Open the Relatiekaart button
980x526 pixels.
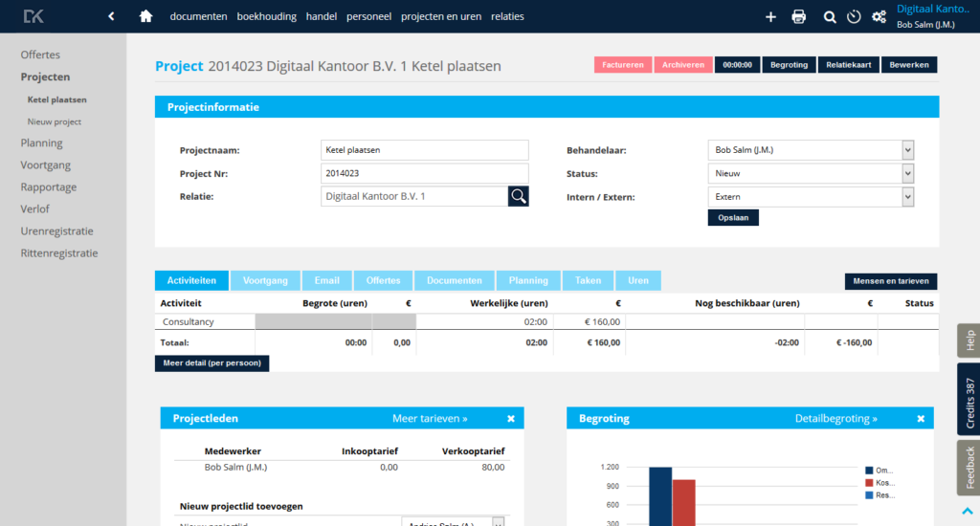(849, 65)
